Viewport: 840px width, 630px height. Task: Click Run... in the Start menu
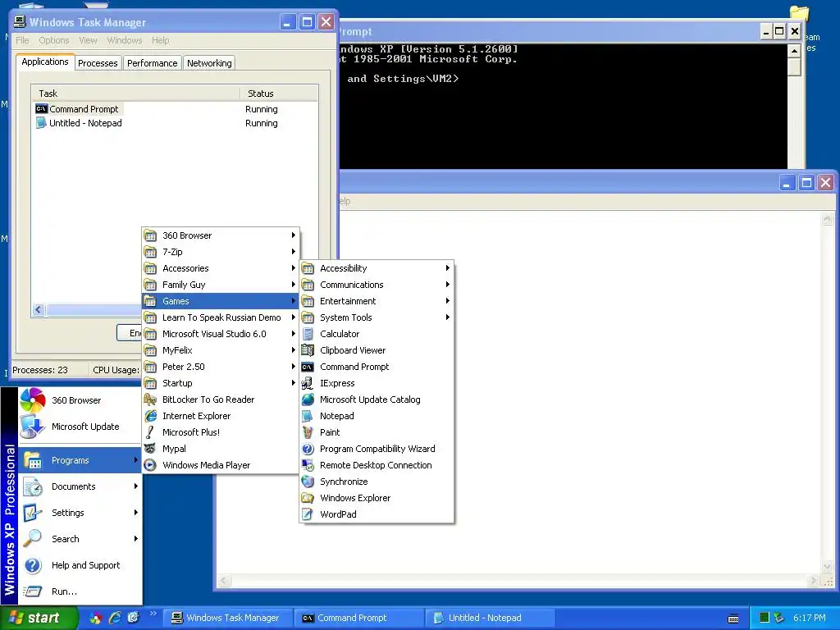coord(80,591)
